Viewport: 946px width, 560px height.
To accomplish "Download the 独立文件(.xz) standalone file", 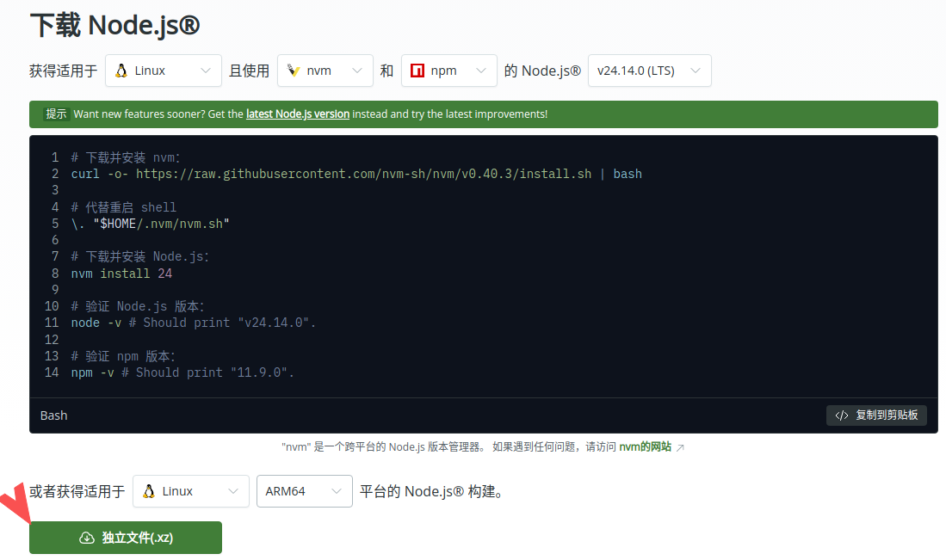I will 126,538.
